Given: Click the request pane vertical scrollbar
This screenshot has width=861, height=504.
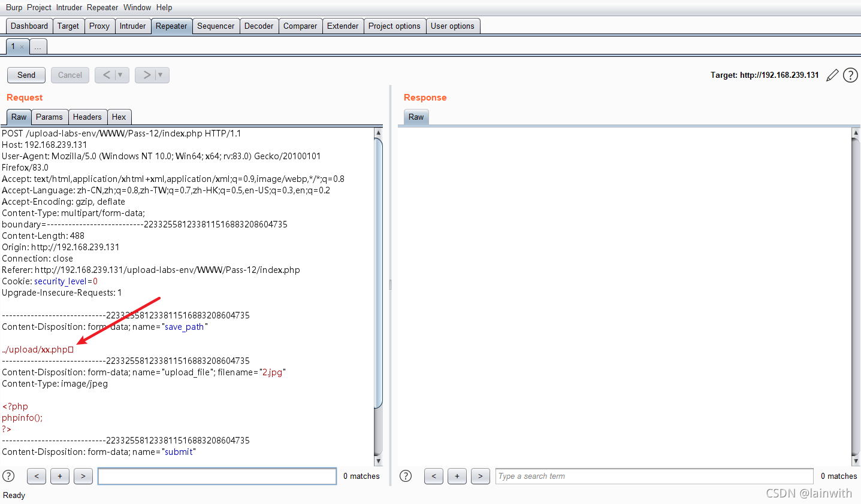Looking at the screenshot, I should pyautogui.click(x=378, y=272).
